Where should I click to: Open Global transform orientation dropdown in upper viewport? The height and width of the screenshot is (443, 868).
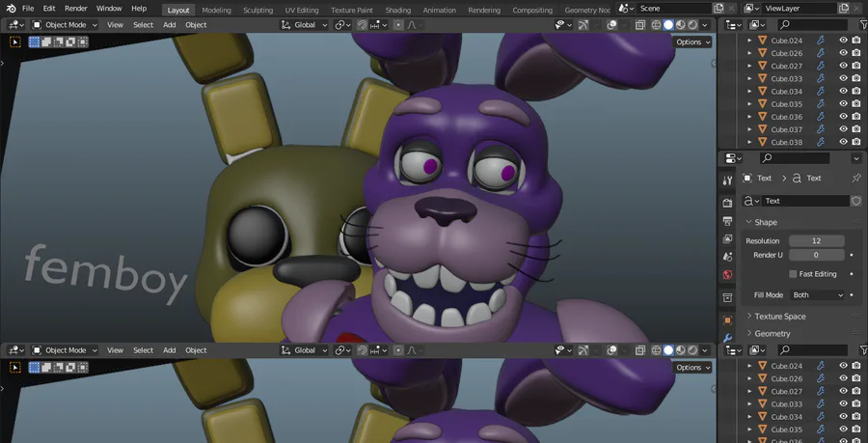click(304, 25)
